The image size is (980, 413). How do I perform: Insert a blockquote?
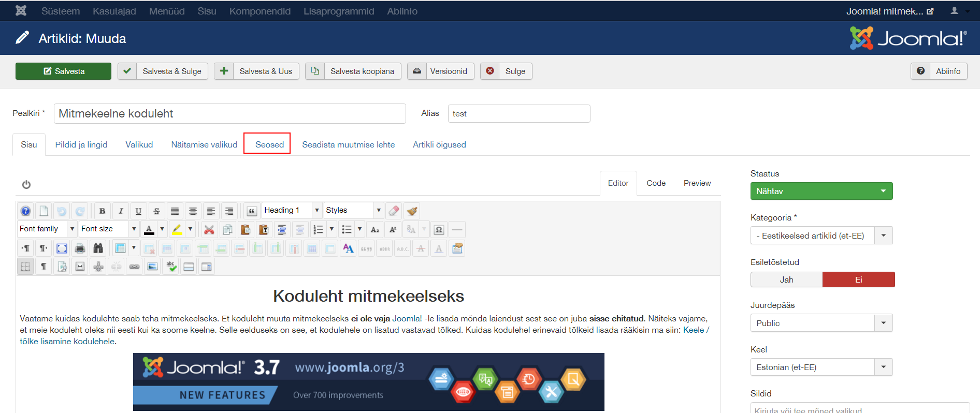[x=252, y=211]
